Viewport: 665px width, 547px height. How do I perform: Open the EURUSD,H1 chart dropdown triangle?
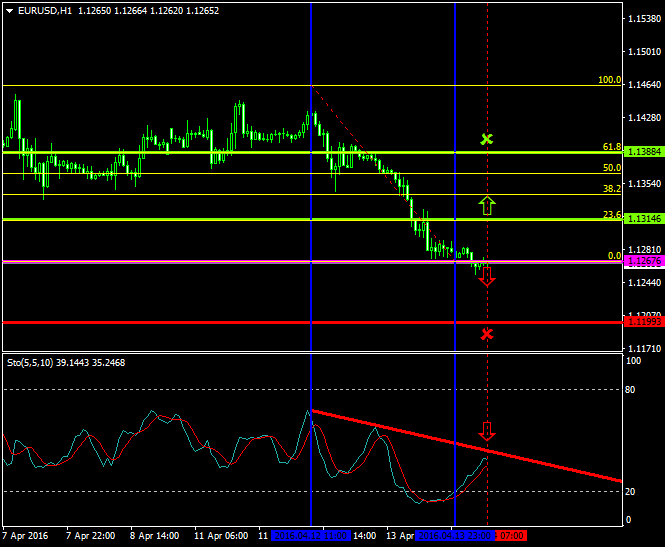(10, 11)
